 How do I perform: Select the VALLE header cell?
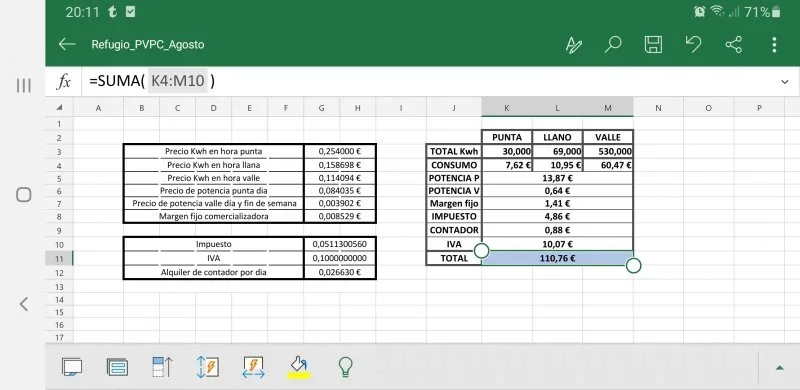(x=608, y=137)
